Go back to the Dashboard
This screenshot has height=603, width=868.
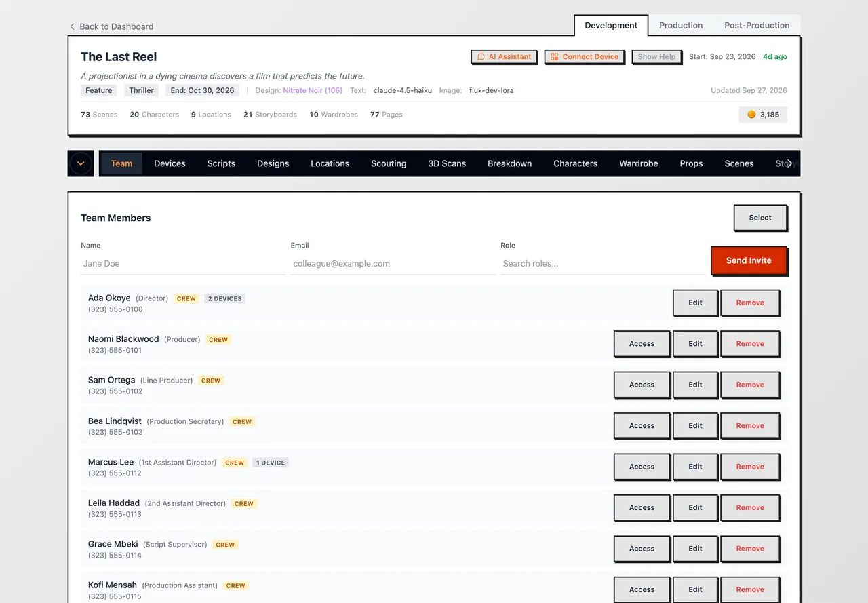pos(111,26)
